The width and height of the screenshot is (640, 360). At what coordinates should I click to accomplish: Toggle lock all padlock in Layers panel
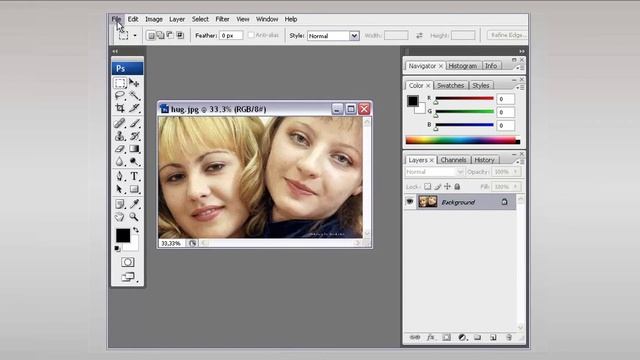coord(457,187)
